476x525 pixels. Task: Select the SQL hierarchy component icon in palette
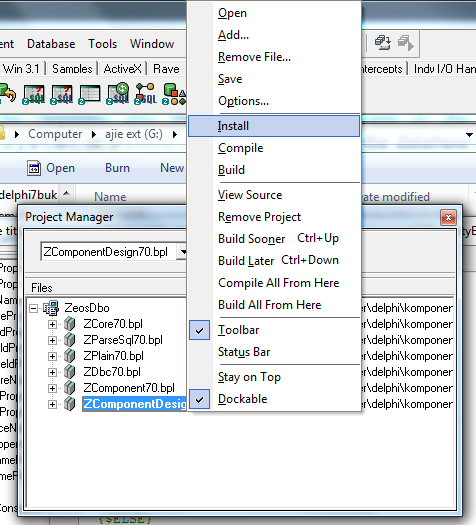146,94
